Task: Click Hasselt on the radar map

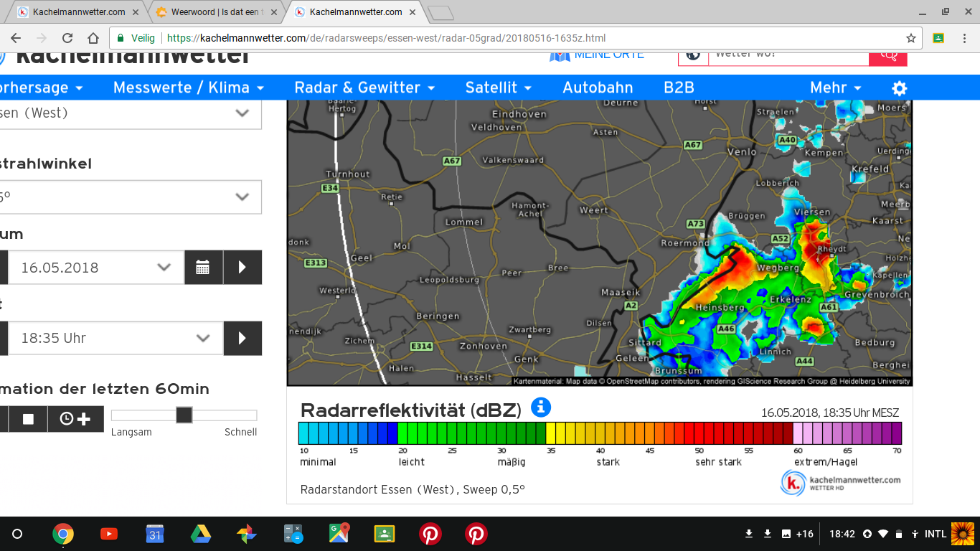Action: click(x=474, y=377)
